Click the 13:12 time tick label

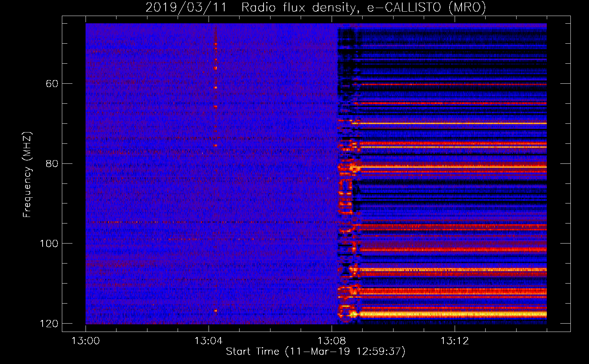(455, 341)
